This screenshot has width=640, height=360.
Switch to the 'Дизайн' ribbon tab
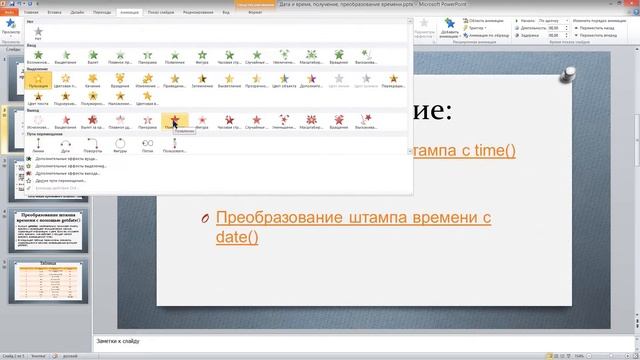tap(77, 12)
